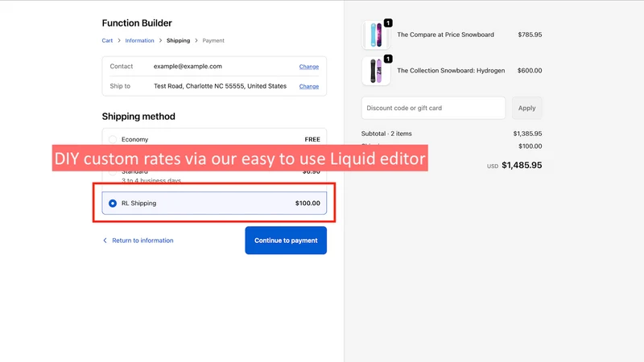Viewport: 644px width, 362px height.
Task: Open the Information breadcrumb link
Action: pos(139,41)
